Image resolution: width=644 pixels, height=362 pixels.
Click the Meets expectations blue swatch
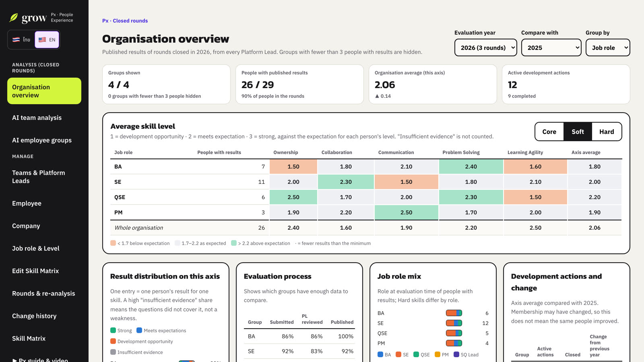click(139, 330)
